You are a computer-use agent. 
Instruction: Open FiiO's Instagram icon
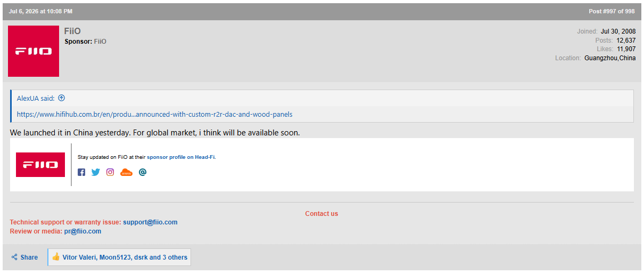(110, 172)
